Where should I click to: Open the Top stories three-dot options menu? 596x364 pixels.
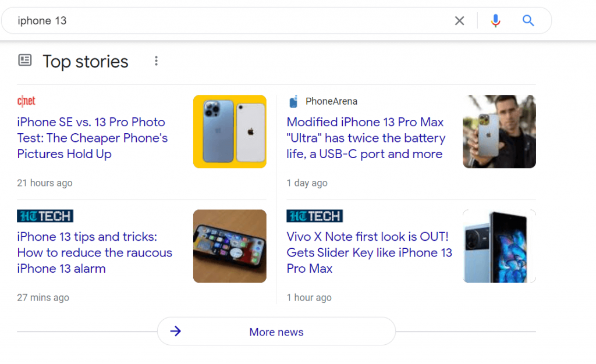156,60
